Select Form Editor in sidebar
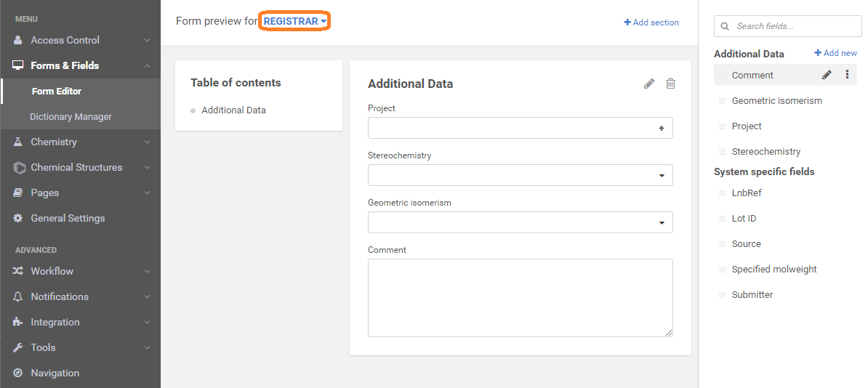Image resolution: width=868 pixels, height=388 pixels. click(x=57, y=91)
